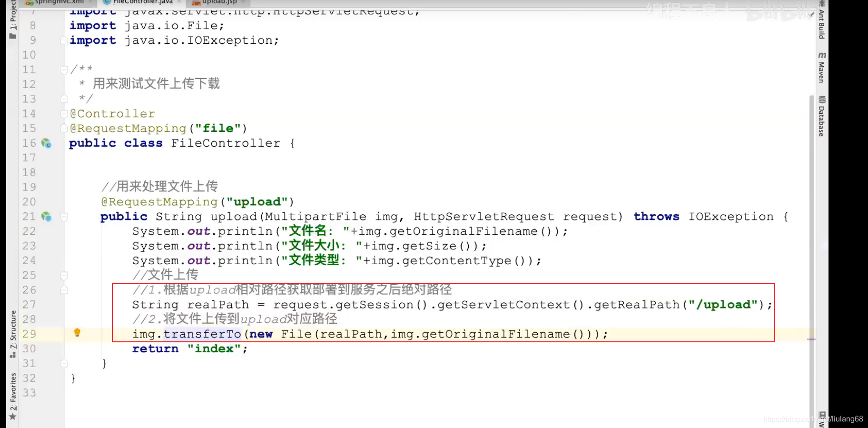Click the @Controller annotation

(x=112, y=114)
